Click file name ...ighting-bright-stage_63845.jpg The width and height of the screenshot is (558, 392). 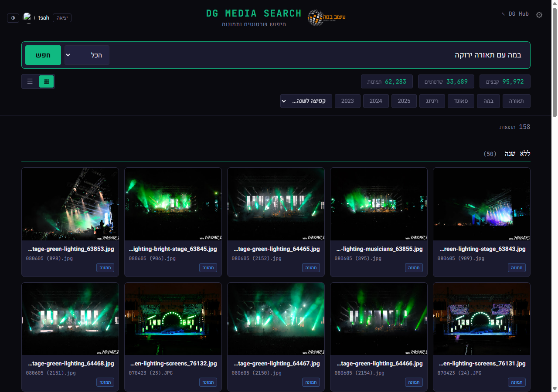click(173, 249)
